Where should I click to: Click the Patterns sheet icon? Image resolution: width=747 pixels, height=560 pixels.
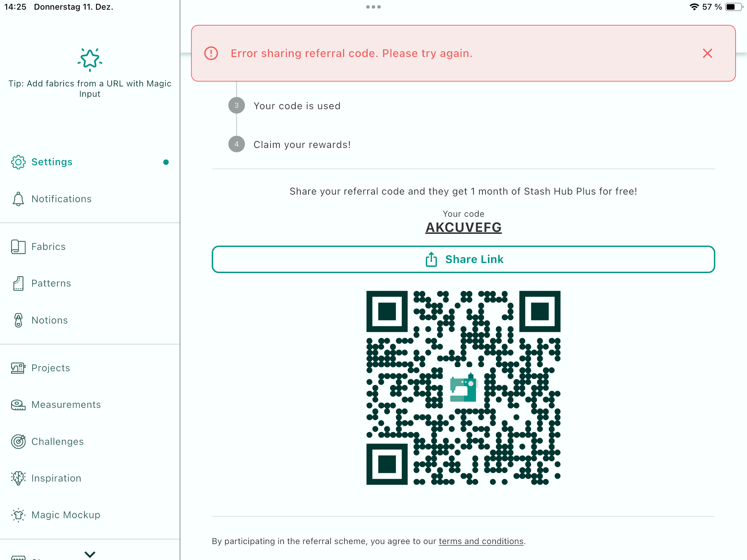[x=18, y=283]
